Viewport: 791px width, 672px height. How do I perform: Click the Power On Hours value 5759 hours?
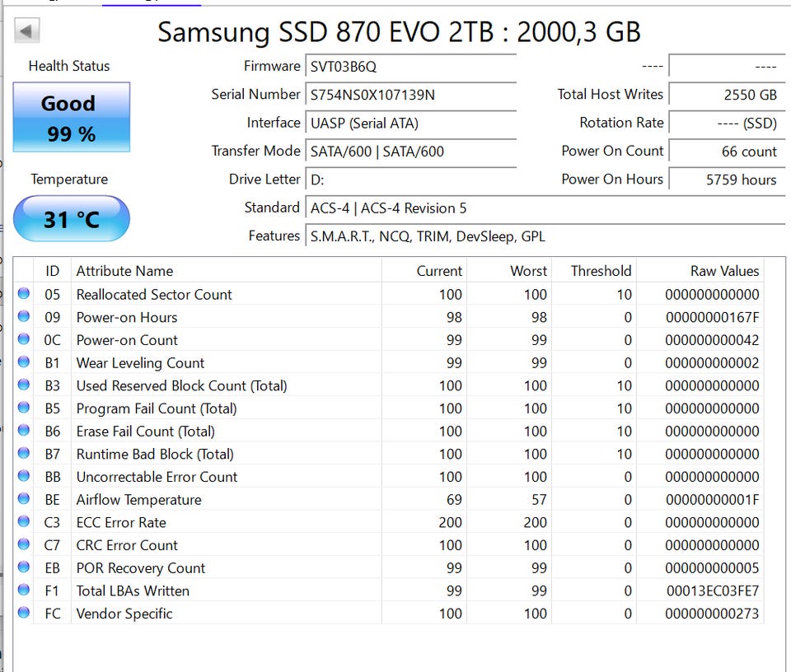point(727,180)
